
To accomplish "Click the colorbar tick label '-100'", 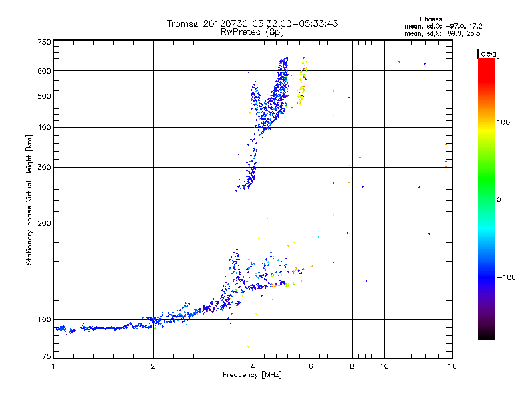I will pyautogui.click(x=506, y=277).
